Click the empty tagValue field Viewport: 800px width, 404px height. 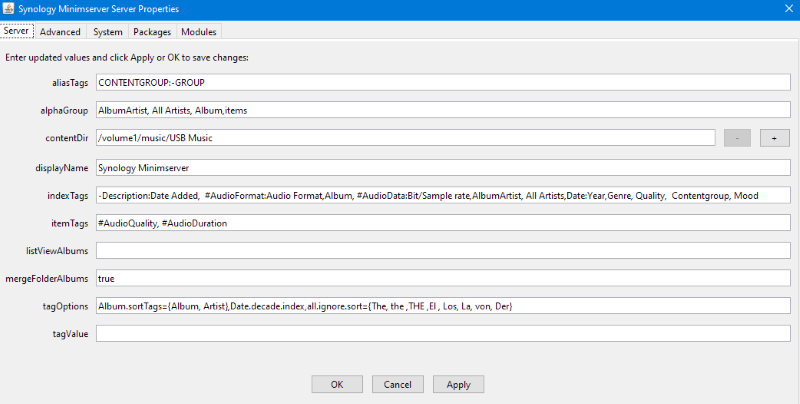point(443,333)
